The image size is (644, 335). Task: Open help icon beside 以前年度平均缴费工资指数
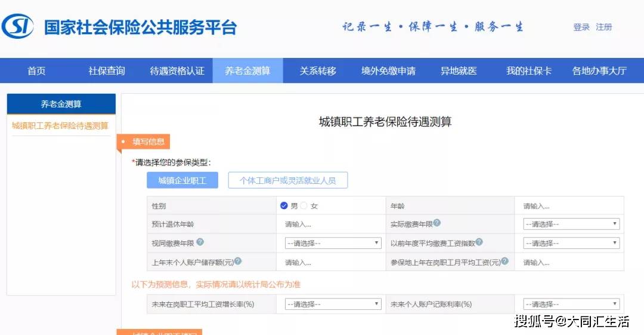pos(479,242)
